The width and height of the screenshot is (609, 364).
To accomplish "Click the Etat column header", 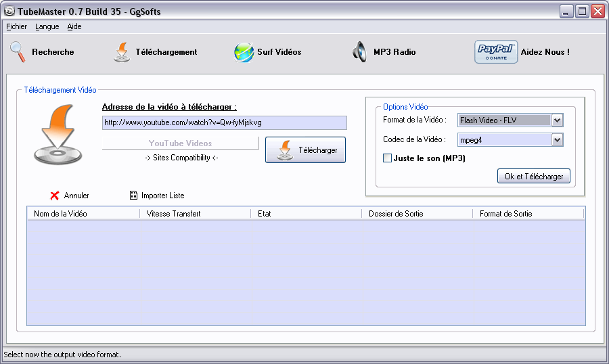I will (307, 214).
